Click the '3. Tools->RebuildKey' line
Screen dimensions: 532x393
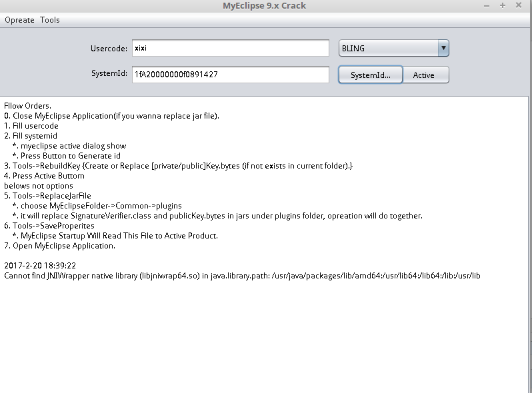click(x=179, y=166)
